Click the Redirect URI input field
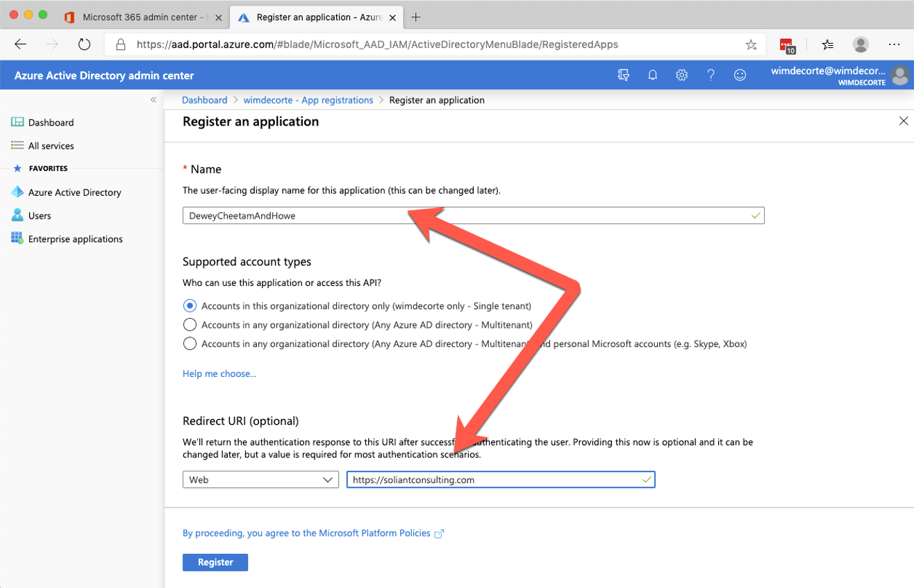 coord(501,480)
